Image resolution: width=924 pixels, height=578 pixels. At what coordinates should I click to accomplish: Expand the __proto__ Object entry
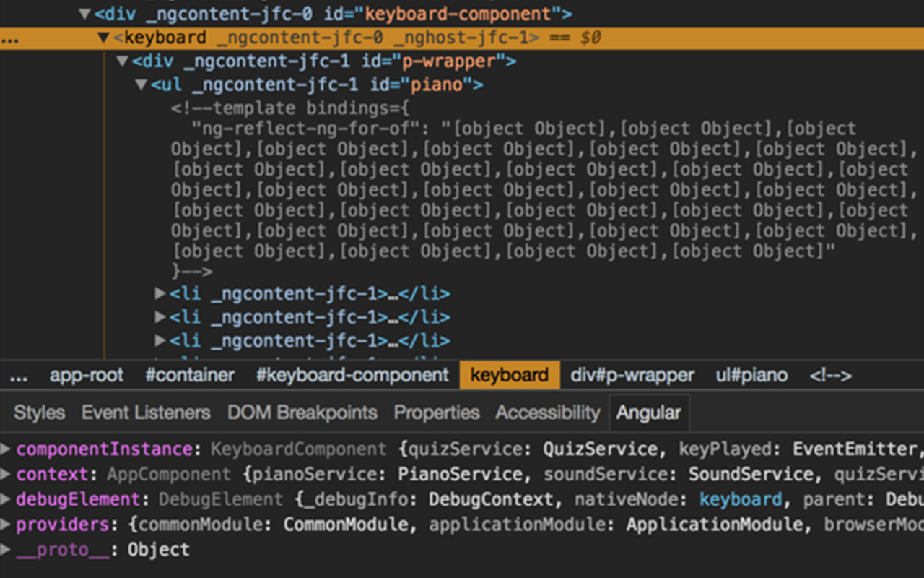(x=6, y=550)
